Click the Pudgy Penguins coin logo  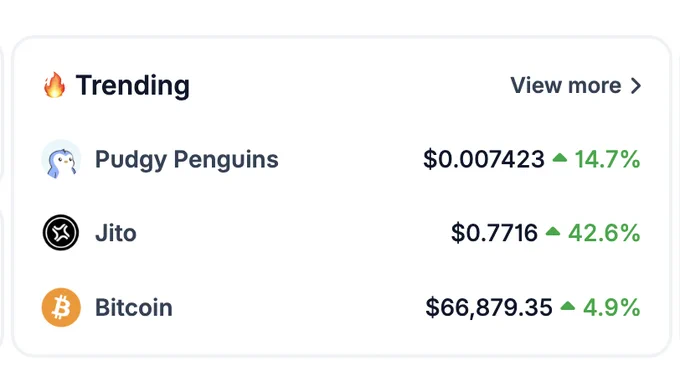pyautogui.click(x=61, y=159)
